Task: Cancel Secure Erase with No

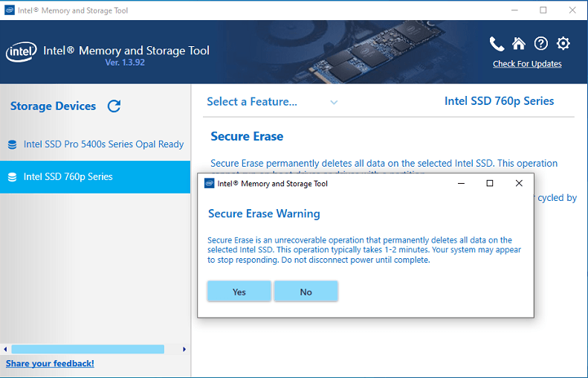Action: click(x=306, y=292)
